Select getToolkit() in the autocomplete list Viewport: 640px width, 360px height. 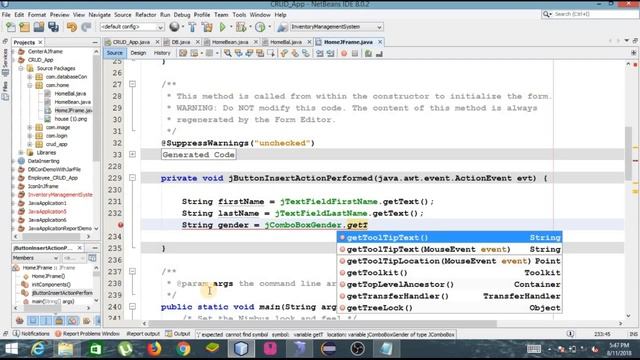[449, 273]
